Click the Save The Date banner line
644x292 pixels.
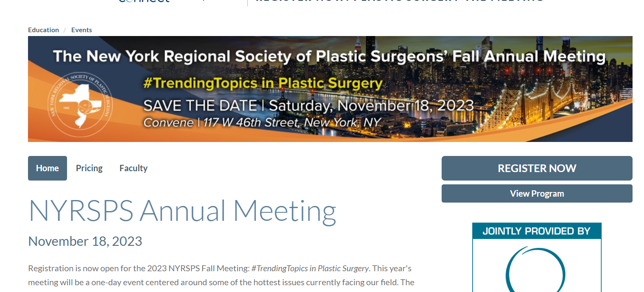point(308,106)
